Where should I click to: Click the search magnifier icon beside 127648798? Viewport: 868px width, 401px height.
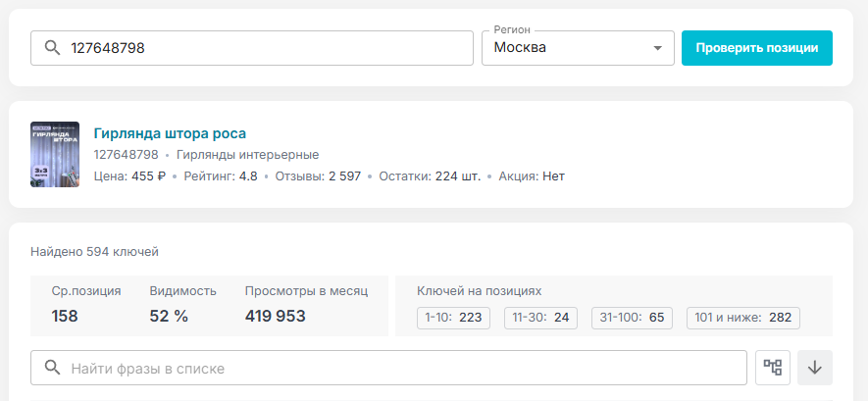pos(52,48)
